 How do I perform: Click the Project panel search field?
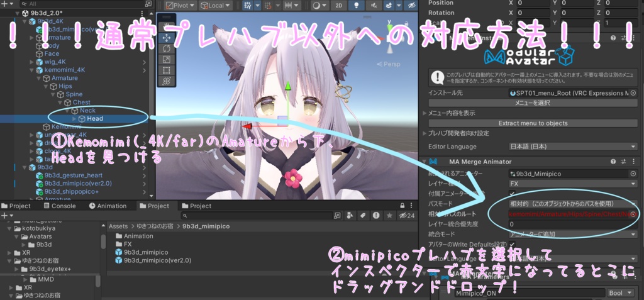coord(257,215)
